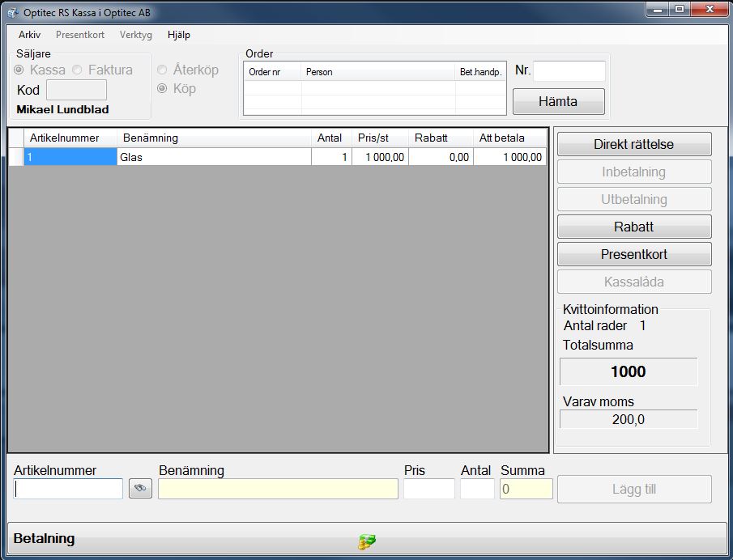Screen dimensions: 733x560
Task: Click the row selector of the Glas row
Action: (16, 157)
